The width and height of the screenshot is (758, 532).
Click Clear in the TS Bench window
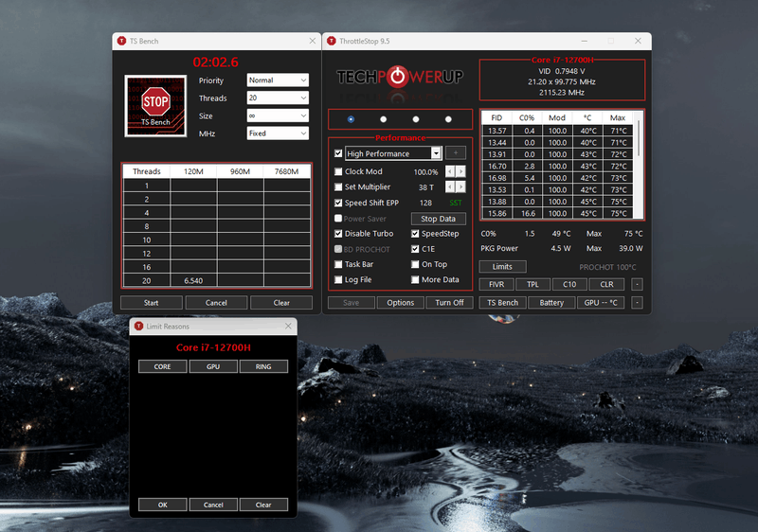[x=281, y=303]
